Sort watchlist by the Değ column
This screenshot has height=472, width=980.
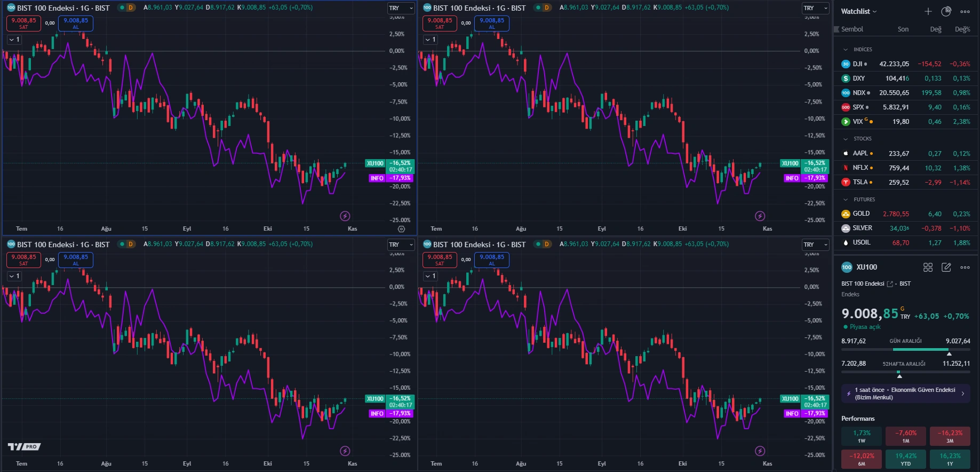click(936, 29)
